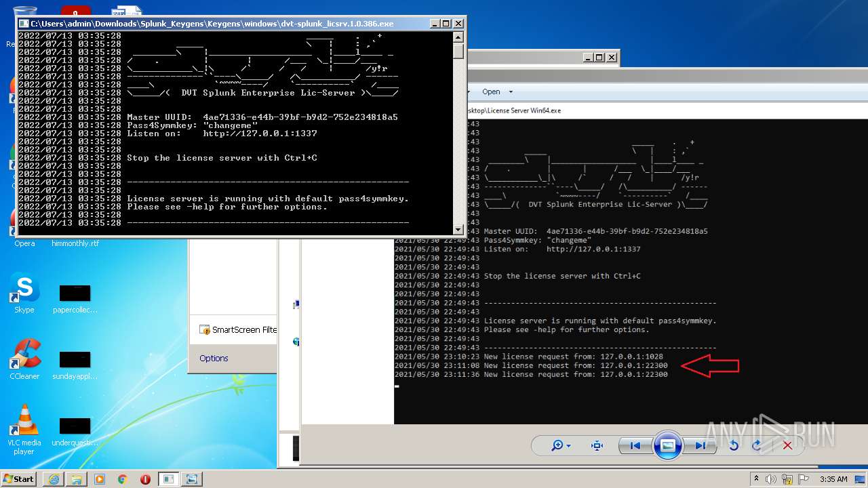Open VLC media player shortcut
Viewport: 868px width, 488px height.
point(24,430)
